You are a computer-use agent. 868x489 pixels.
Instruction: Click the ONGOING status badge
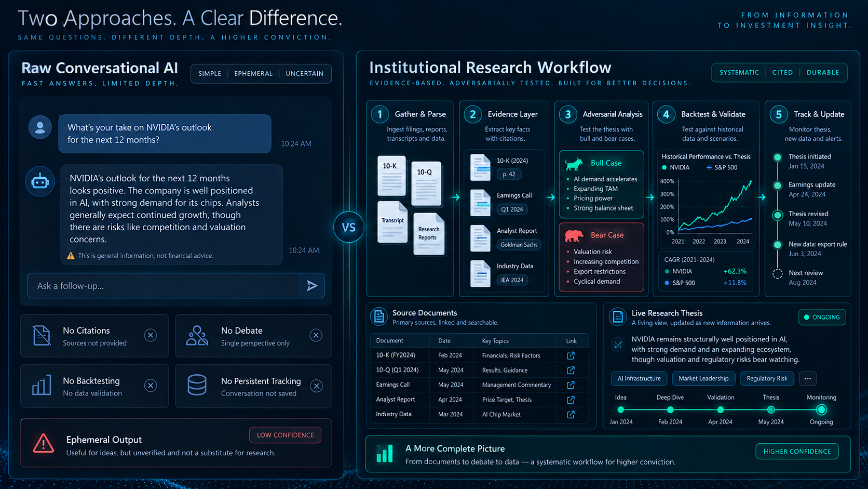822,318
